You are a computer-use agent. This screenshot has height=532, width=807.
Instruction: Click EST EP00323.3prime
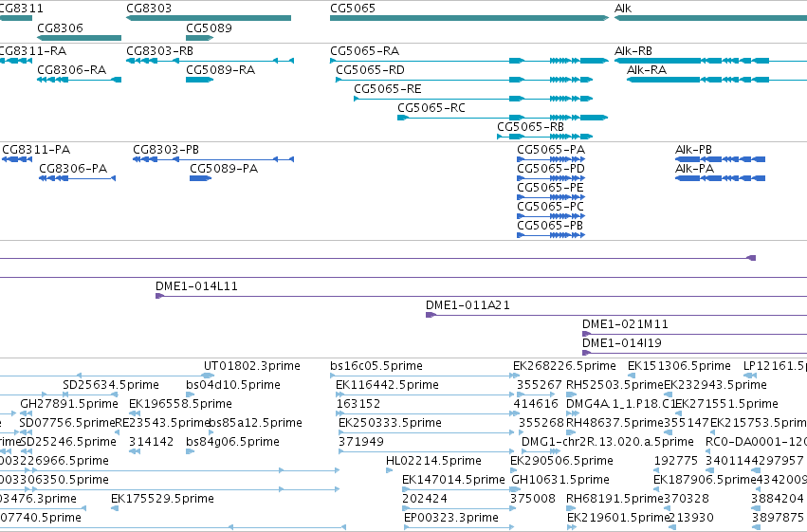tap(450, 518)
